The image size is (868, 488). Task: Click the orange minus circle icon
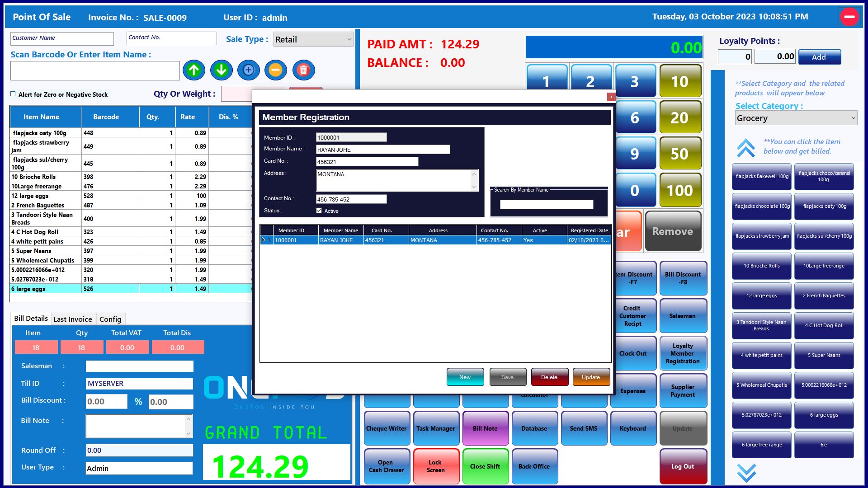276,70
